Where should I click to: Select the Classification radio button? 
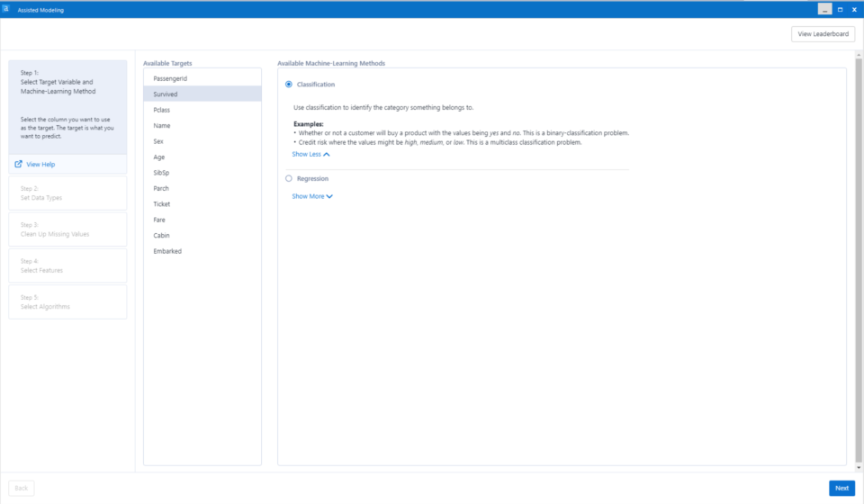289,85
